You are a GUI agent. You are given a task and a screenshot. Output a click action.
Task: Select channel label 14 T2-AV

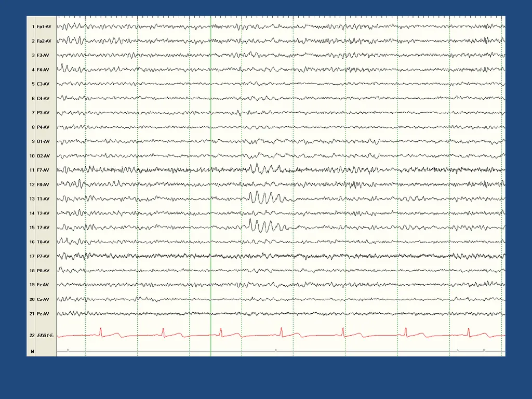39,214
